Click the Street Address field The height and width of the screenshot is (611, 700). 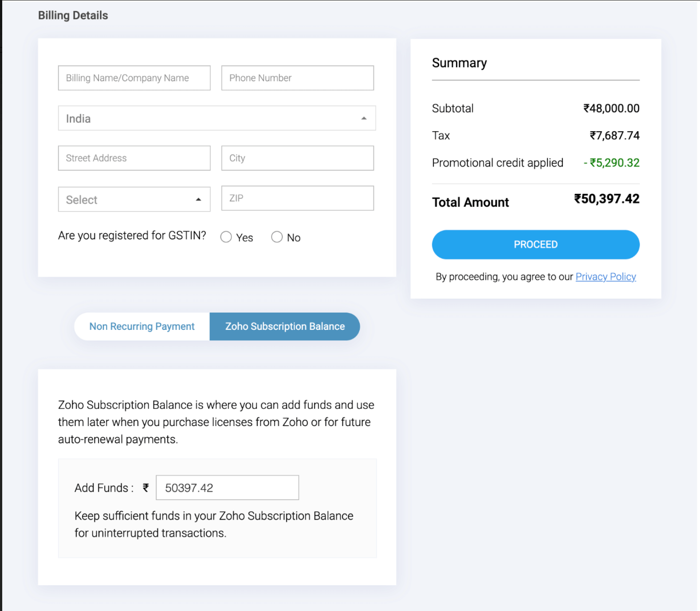click(134, 158)
